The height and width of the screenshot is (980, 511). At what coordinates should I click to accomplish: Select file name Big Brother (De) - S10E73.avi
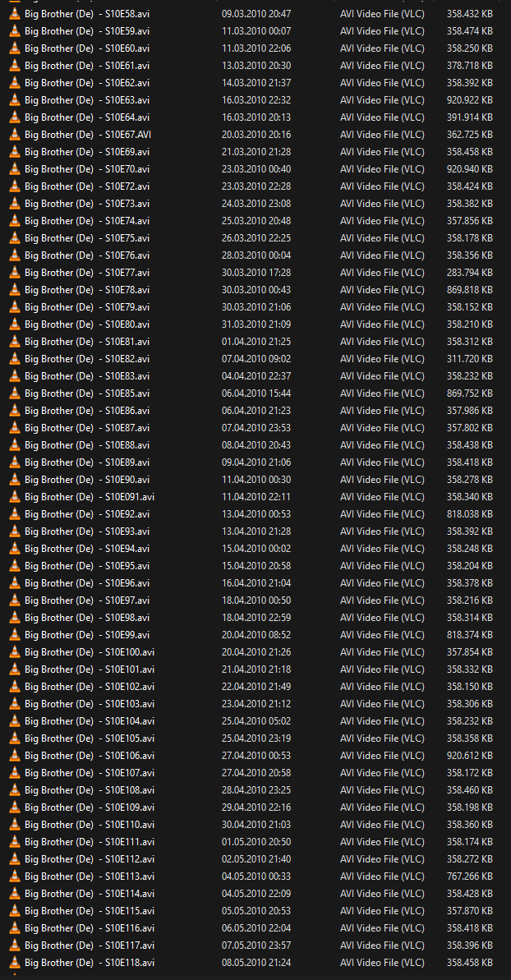[x=87, y=204]
